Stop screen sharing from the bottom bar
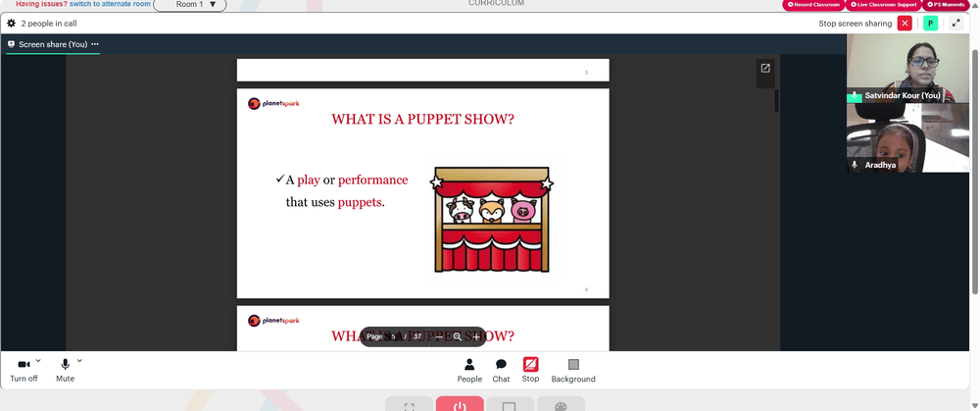980x411 pixels. click(x=530, y=370)
